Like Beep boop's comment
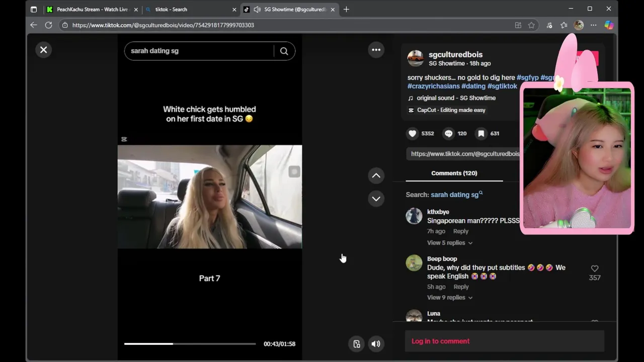This screenshot has height=362, width=644. 595,268
